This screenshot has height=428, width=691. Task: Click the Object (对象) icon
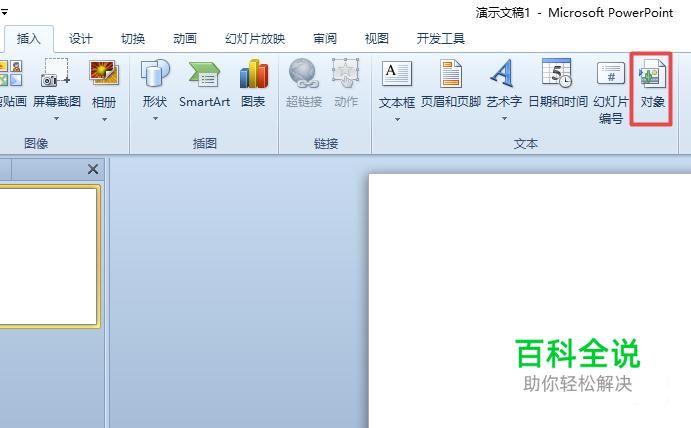tap(652, 73)
